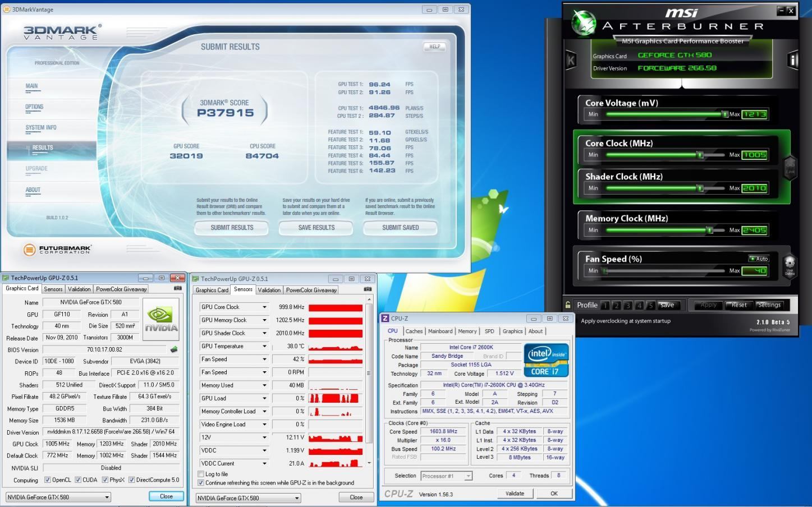Screen dimensions: 812x507
Task: Click the Core Voltage max value field 1213
Action: [754, 114]
